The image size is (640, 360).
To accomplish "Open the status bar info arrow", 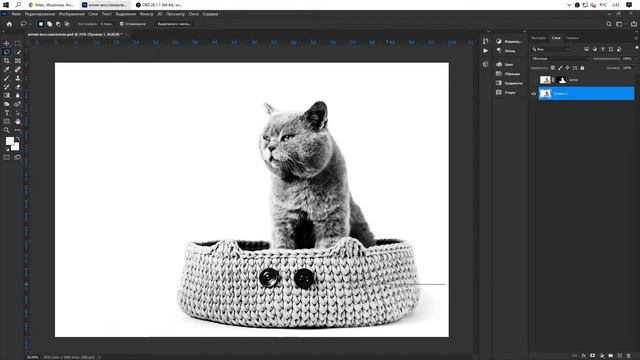I will (99, 357).
